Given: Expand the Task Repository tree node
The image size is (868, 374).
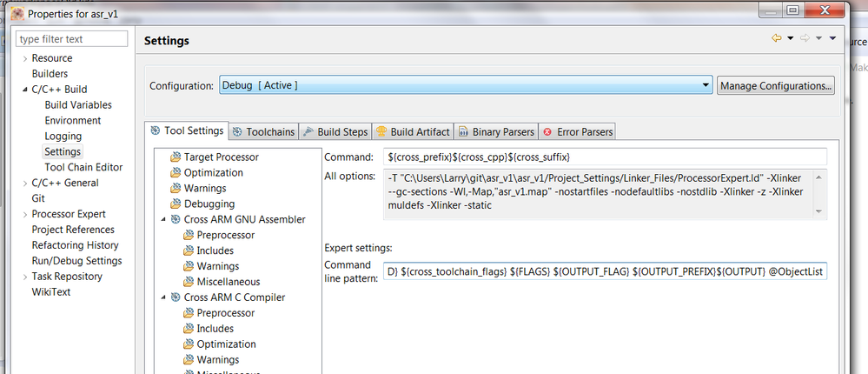Looking at the screenshot, I should pyautogui.click(x=25, y=277).
